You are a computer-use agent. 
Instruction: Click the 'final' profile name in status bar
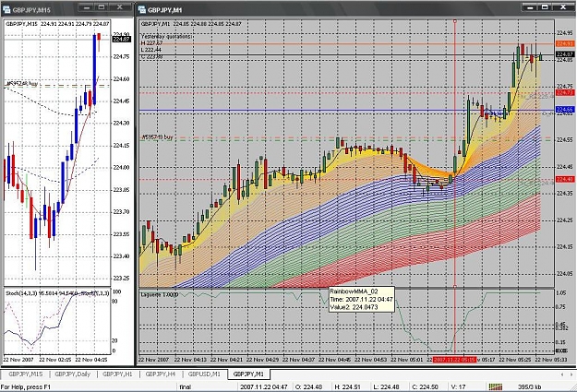pyautogui.click(x=185, y=386)
